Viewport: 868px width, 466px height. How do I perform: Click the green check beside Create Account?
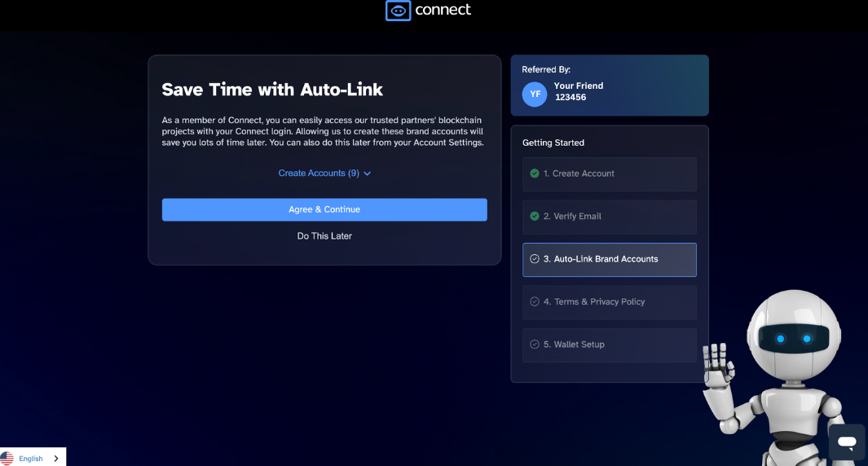click(x=534, y=174)
